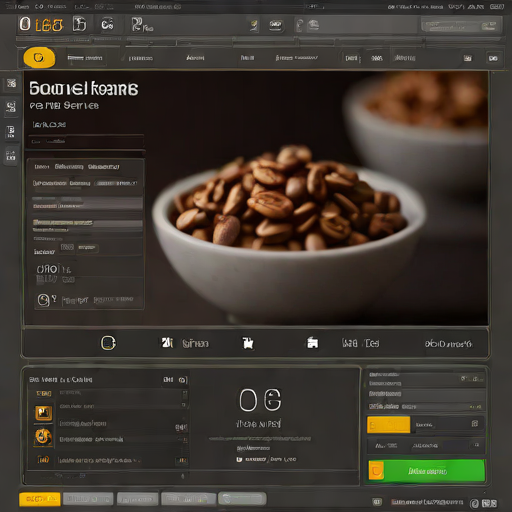Toggle the small checkbox beside the yellow swatch

click(475, 424)
